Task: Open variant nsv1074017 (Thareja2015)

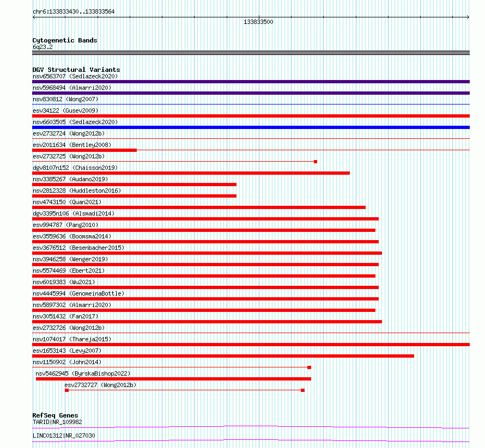Action: tap(72, 339)
